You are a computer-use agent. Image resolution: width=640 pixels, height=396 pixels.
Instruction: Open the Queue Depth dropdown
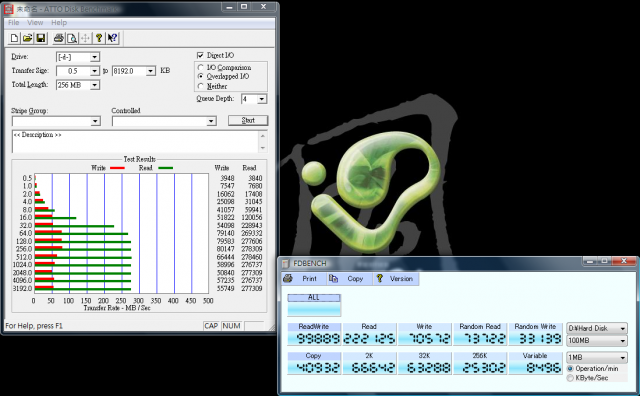click(262, 99)
